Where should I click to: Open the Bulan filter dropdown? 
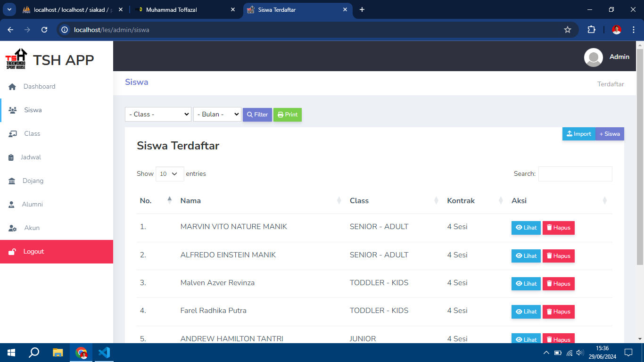217,115
